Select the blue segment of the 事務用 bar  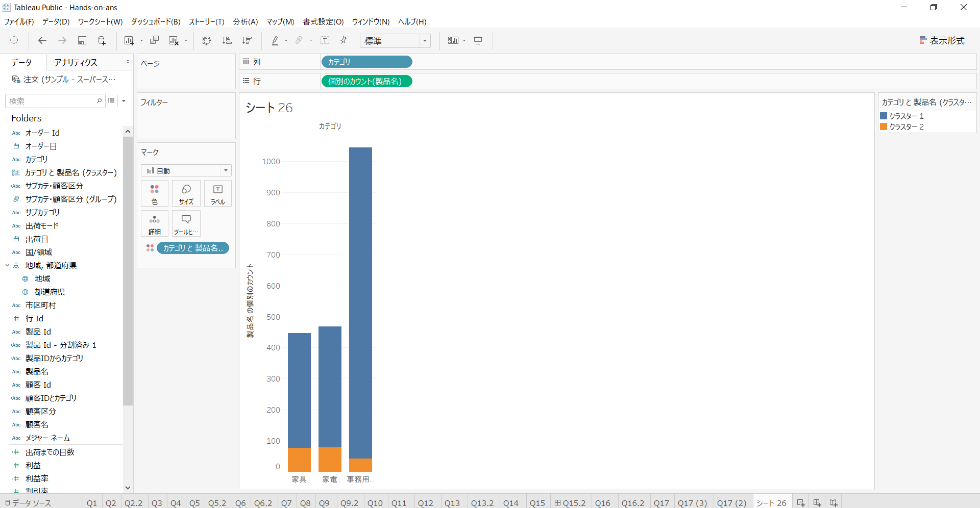point(360,303)
